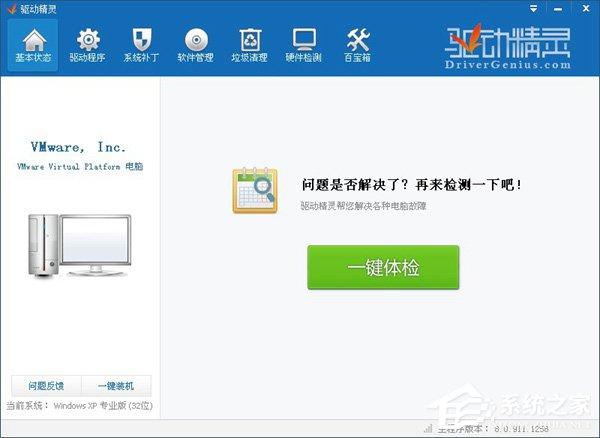The width and height of the screenshot is (600, 438).
Task: Open the 垃圾清理 recycle bin tab
Action: [x=249, y=45]
